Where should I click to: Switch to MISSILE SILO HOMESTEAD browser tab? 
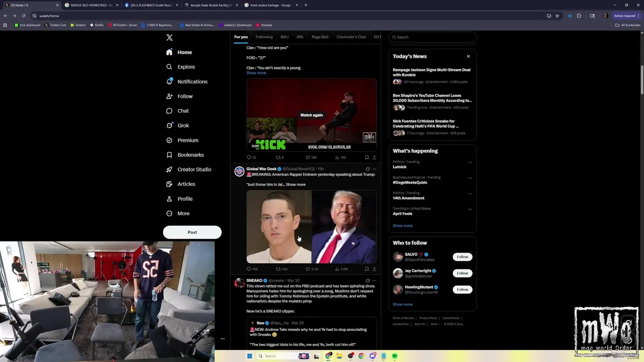(x=92, y=5)
